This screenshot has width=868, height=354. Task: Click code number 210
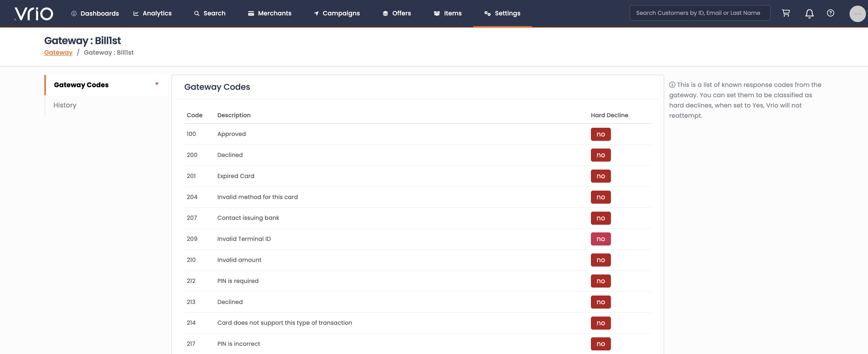[x=191, y=260]
